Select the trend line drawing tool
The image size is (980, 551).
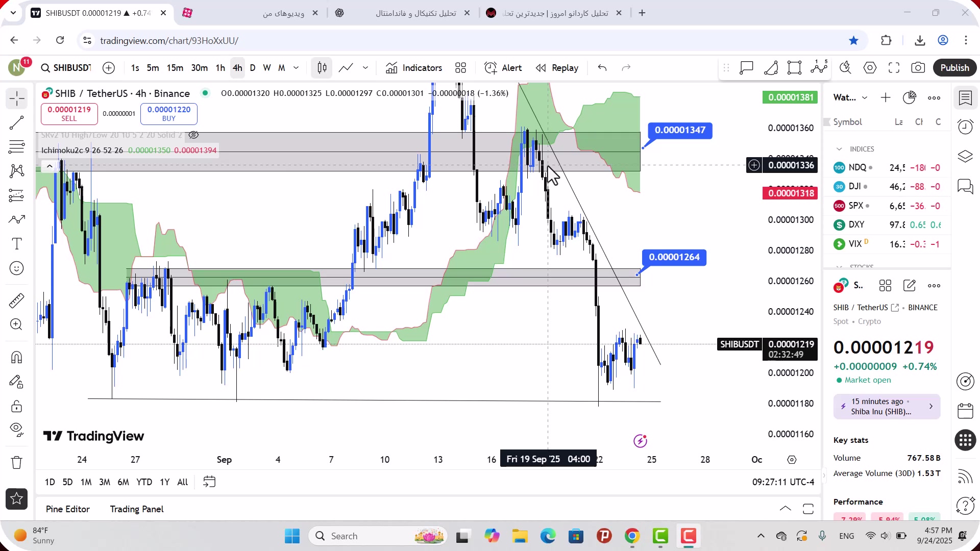(17, 122)
